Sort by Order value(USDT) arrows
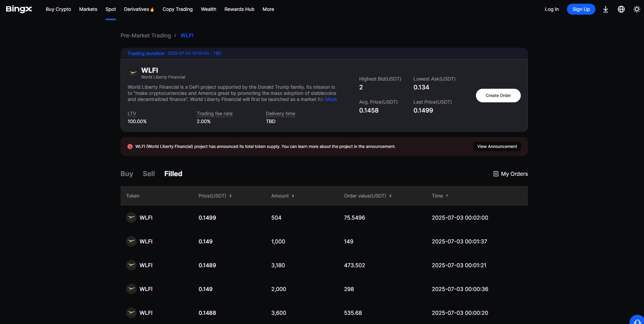The height and width of the screenshot is (324, 644). point(390,196)
